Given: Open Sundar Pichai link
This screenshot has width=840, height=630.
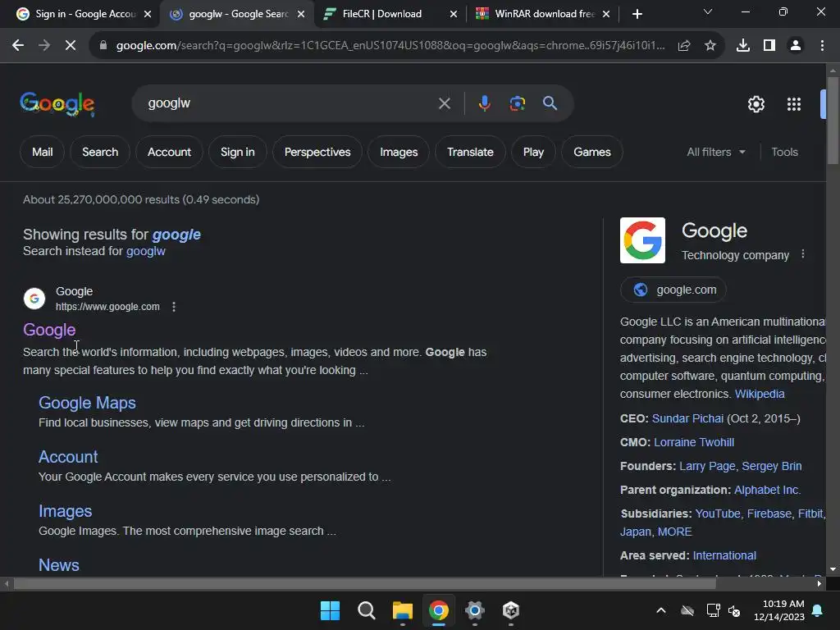Looking at the screenshot, I should [687, 418].
